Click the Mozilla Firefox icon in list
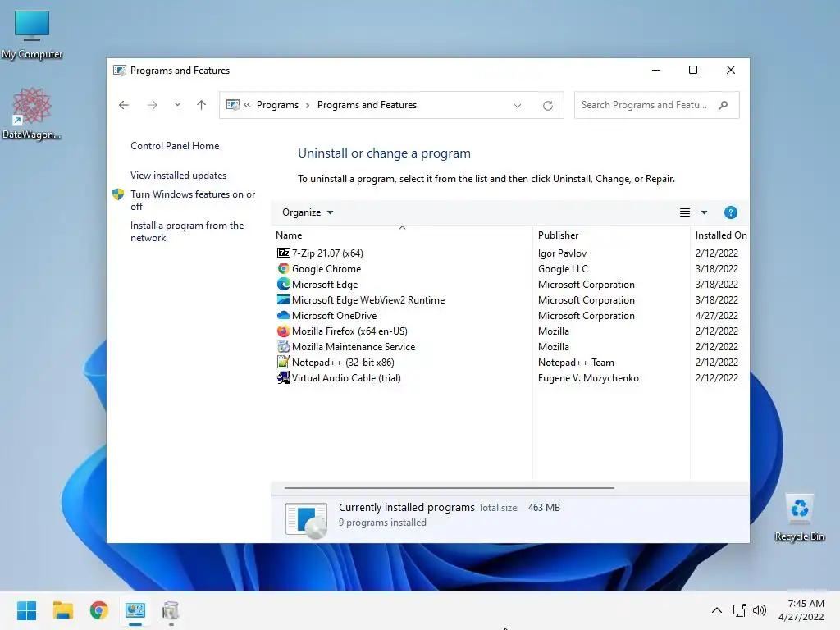This screenshot has height=630, width=840. 283,331
